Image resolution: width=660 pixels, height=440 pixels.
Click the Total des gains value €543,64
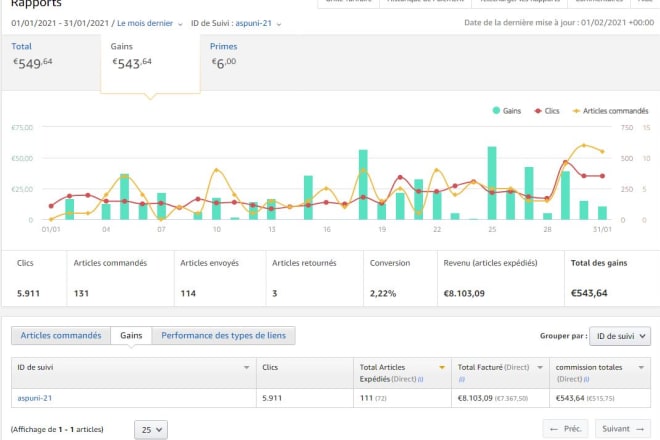click(x=589, y=293)
